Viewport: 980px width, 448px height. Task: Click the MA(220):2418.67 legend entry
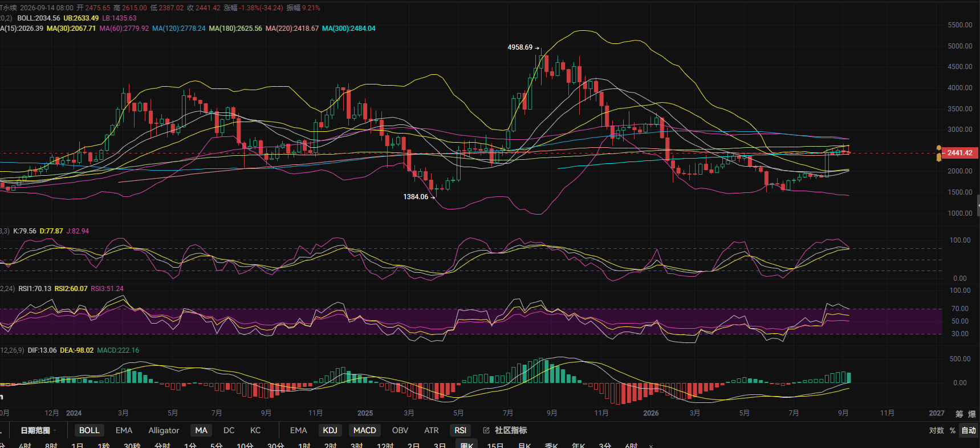point(292,29)
